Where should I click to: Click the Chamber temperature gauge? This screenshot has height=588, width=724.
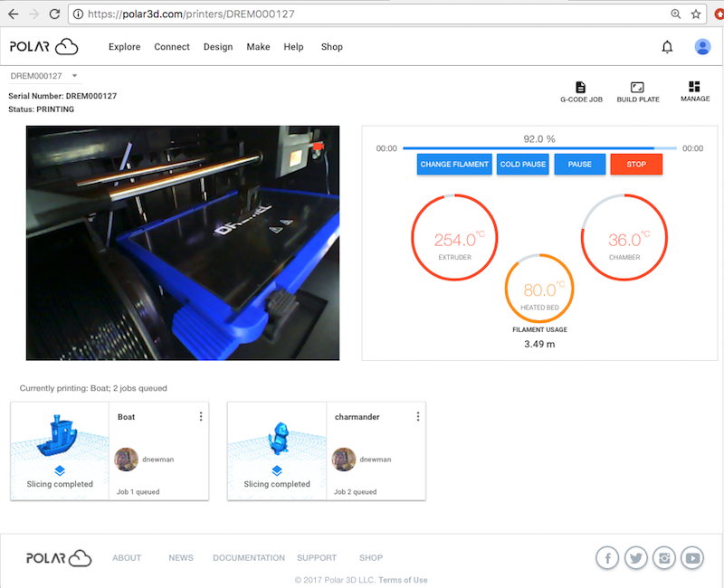tap(624, 237)
